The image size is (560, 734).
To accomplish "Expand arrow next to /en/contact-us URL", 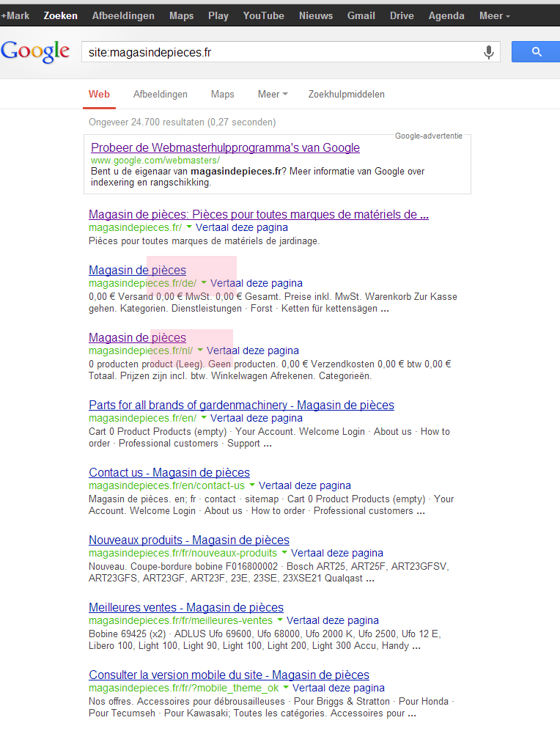I will click(252, 485).
